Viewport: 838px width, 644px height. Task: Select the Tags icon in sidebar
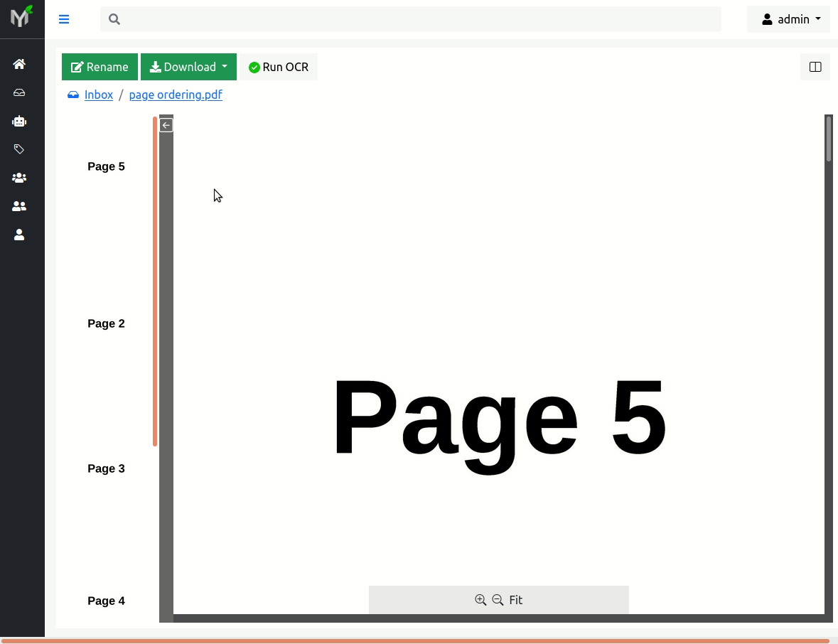pyautogui.click(x=19, y=149)
